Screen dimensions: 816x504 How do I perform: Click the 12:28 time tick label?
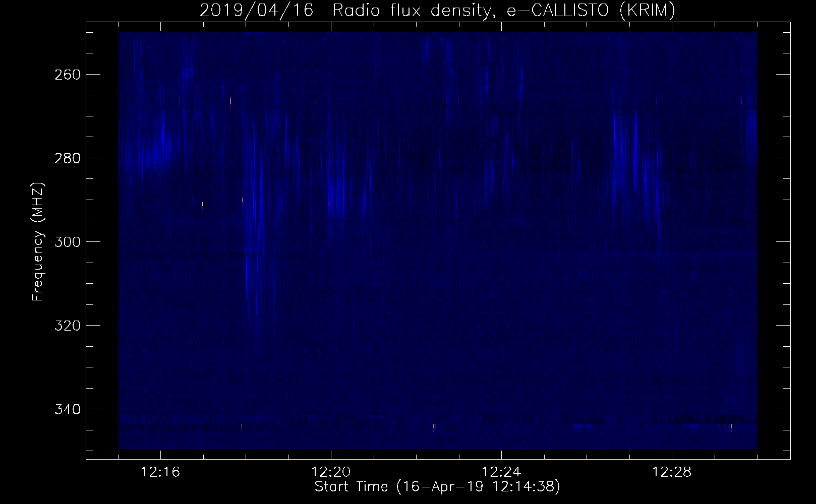click(x=672, y=472)
